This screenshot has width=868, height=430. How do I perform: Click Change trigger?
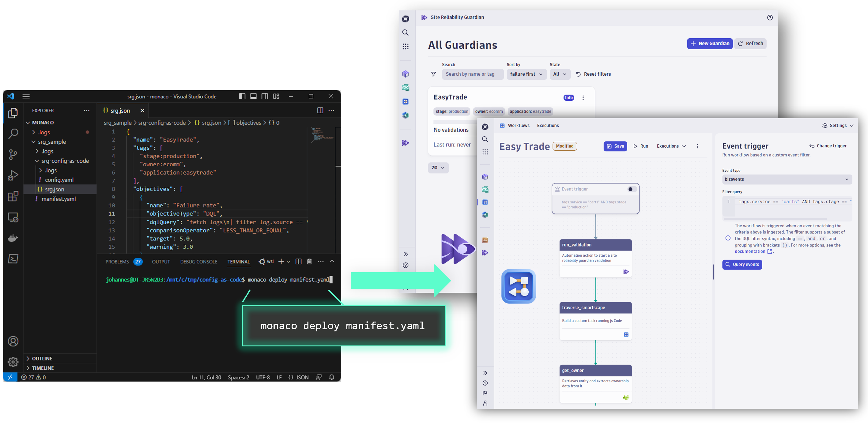pos(828,146)
